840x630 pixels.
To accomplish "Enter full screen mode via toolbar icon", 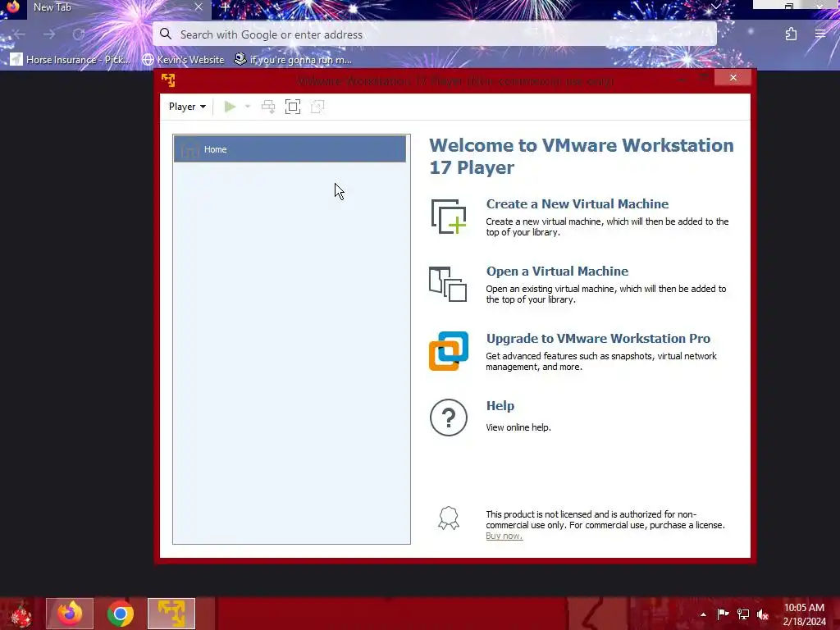I will (293, 107).
